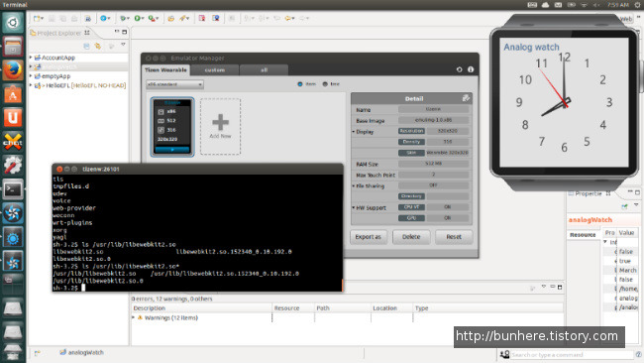Viewport: 644px width, 363px height.
Task: Click the refresh icon in Emulator Manager
Action: tap(459, 69)
